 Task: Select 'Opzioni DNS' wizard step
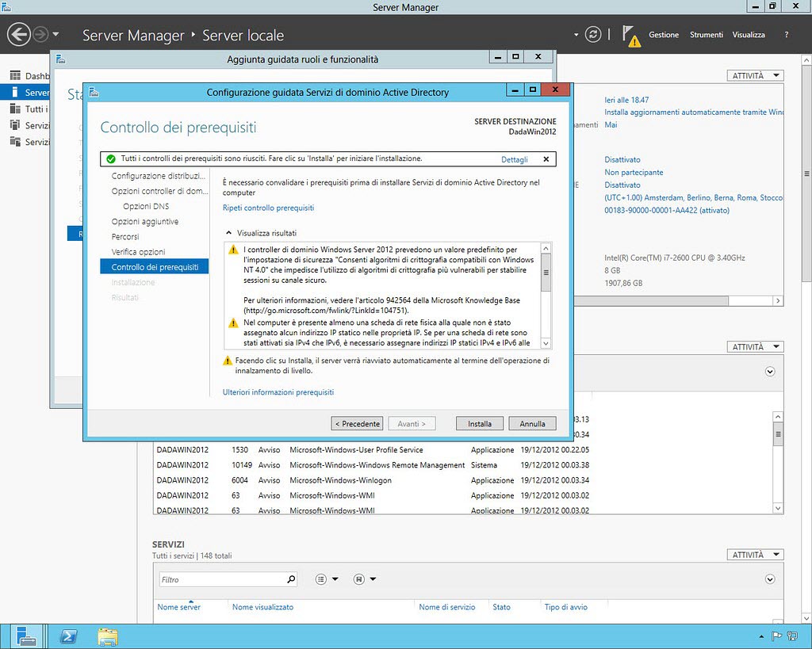tap(146, 206)
